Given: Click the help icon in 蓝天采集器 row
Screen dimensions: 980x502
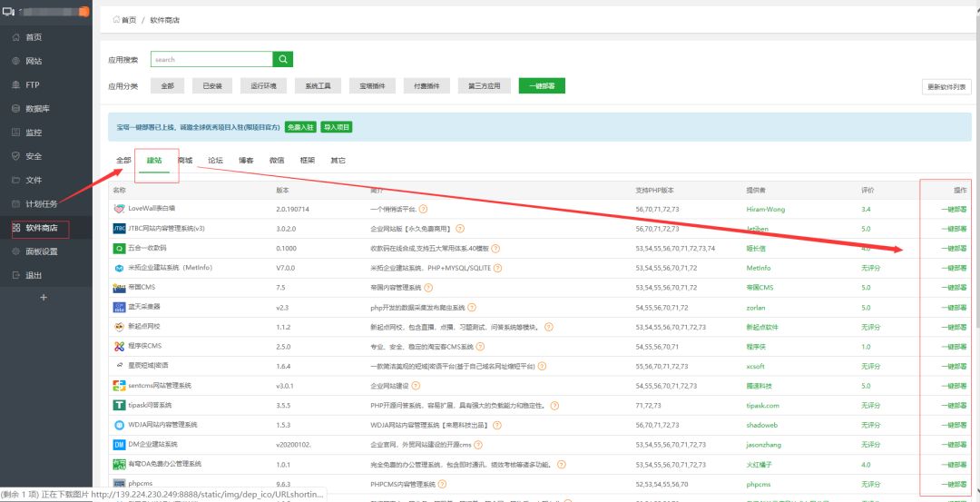Looking at the screenshot, I should [472, 308].
